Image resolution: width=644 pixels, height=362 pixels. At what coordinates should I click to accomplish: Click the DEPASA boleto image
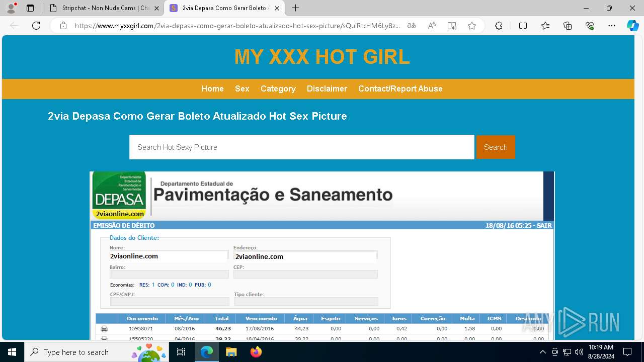tap(322, 255)
